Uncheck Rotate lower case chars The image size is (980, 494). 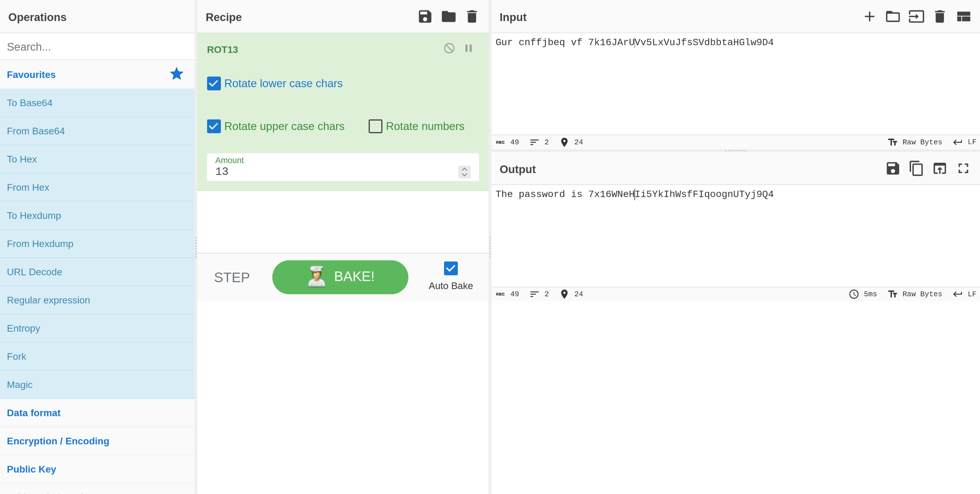pos(214,83)
